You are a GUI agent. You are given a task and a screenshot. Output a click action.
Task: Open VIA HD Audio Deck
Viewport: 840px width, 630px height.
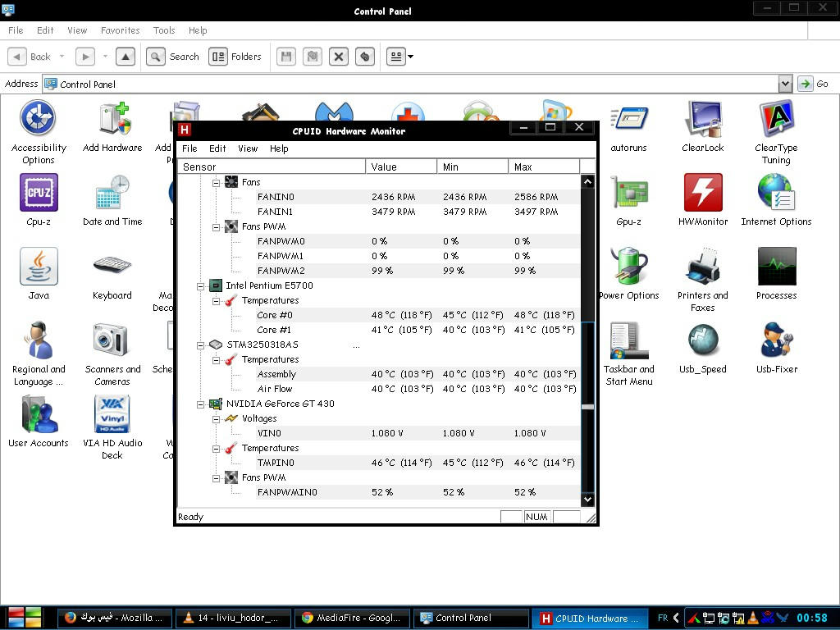[112, 427]
